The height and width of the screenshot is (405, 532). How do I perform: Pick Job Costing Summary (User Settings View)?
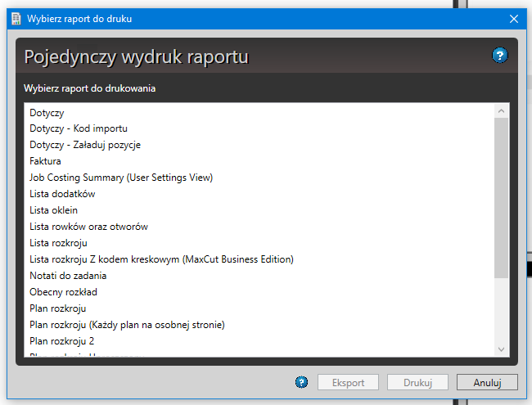tap(121, 178)
